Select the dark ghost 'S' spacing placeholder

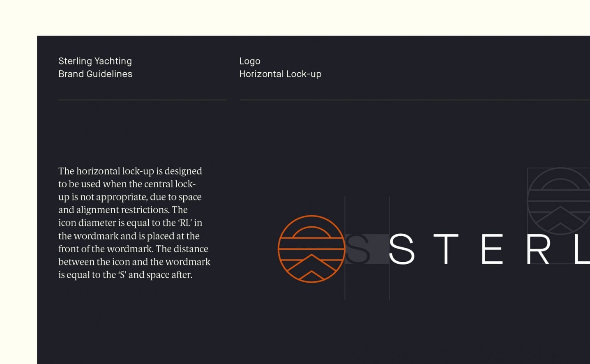tap(357, 249)
